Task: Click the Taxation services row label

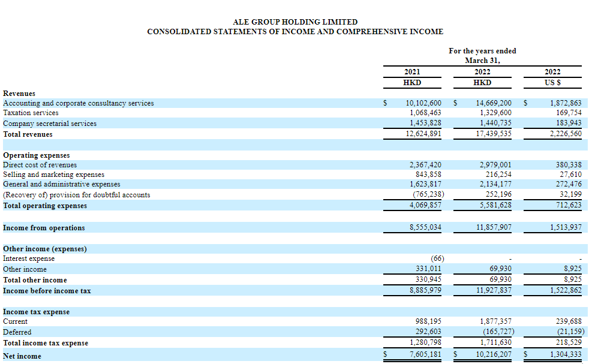Action: click(x=31, y=113)
